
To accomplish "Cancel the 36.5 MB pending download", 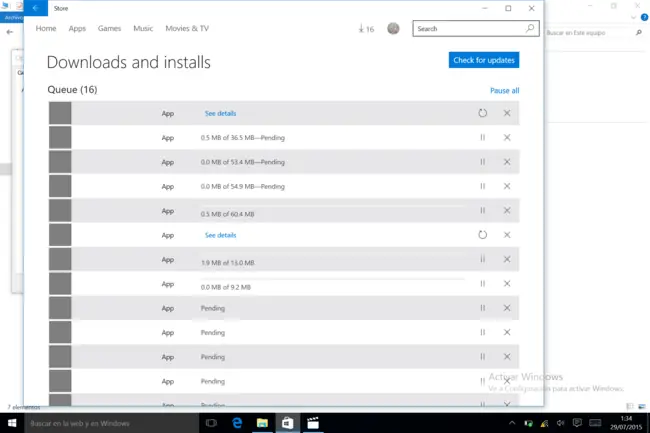I will (x=507, y=138).
